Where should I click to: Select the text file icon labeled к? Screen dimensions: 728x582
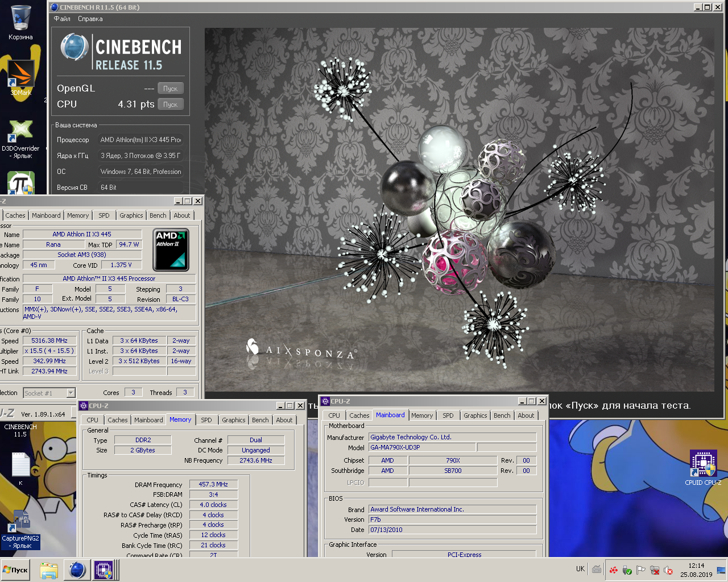coord(20,469)
